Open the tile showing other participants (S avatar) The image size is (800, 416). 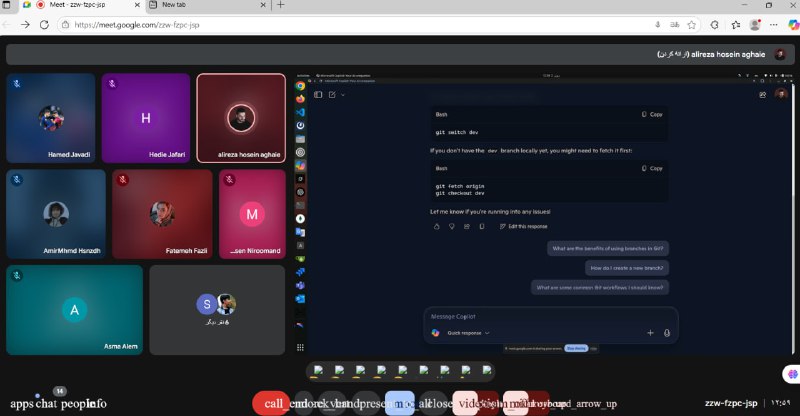[217, 310]
